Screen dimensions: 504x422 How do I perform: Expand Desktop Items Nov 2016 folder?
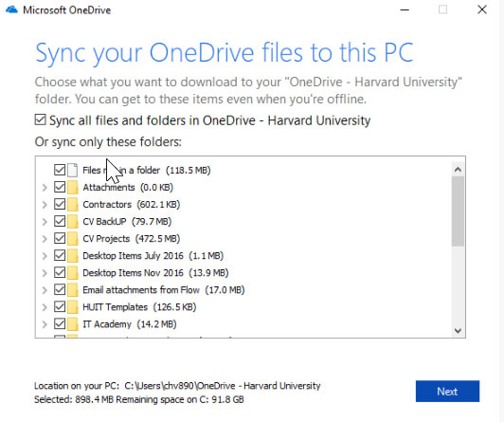(x=45, y=273)
